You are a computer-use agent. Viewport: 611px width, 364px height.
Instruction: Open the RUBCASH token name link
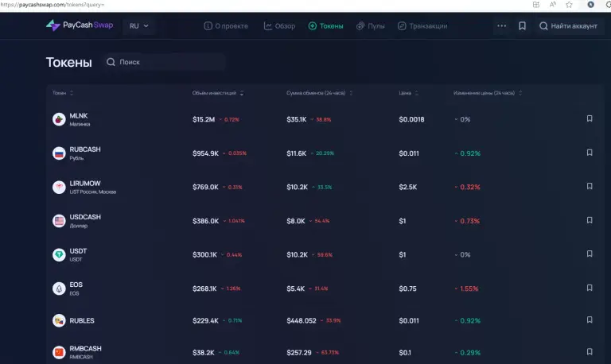(x=85, y=149)
